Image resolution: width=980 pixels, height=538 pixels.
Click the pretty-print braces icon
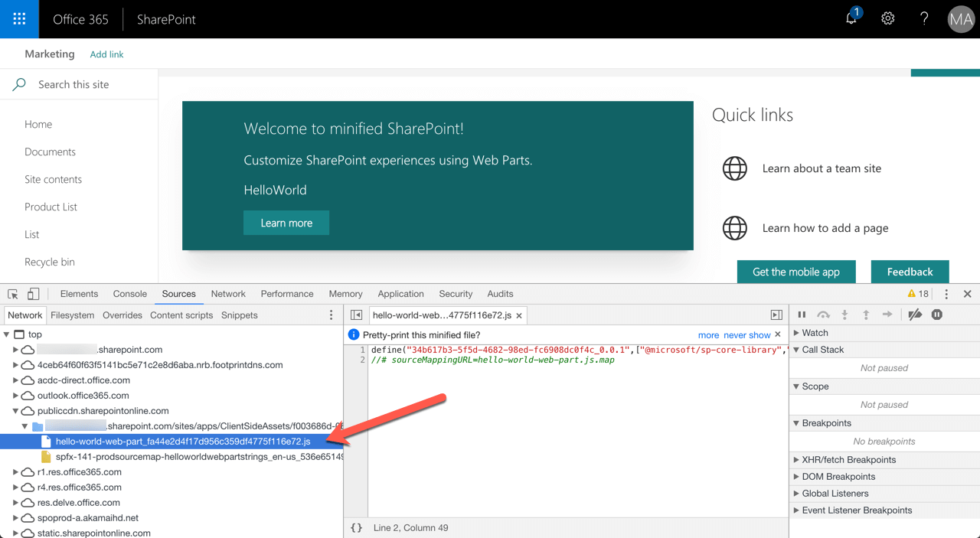pos(356,527)
